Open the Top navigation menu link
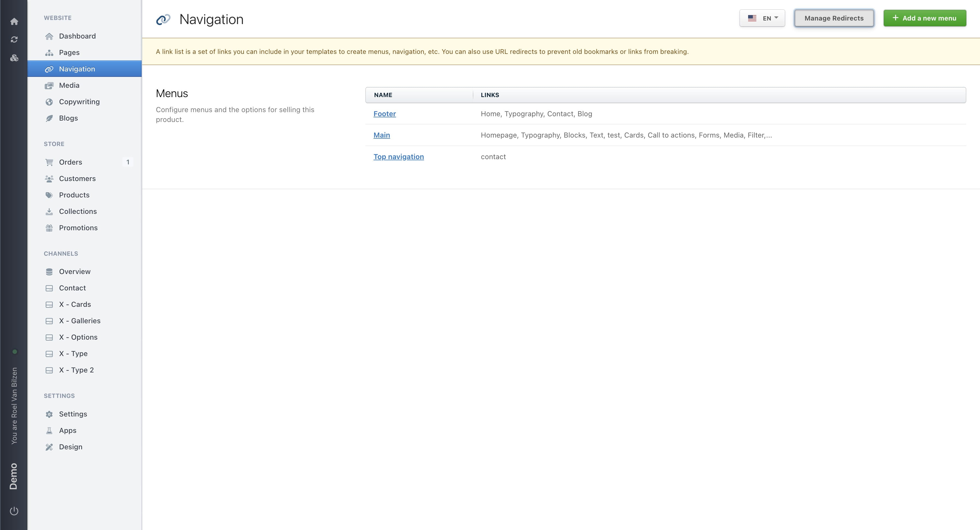Image resolution: width=980 pixels, height=530 pixels. click(x=398, y=157)
